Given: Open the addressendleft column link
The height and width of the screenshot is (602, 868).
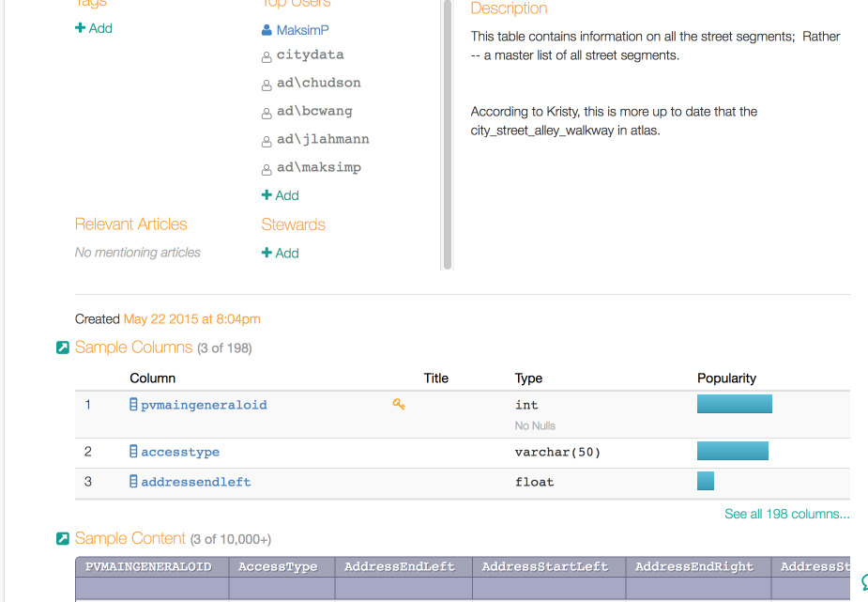Looking at the screenshot, I should [x=196, y=482].
